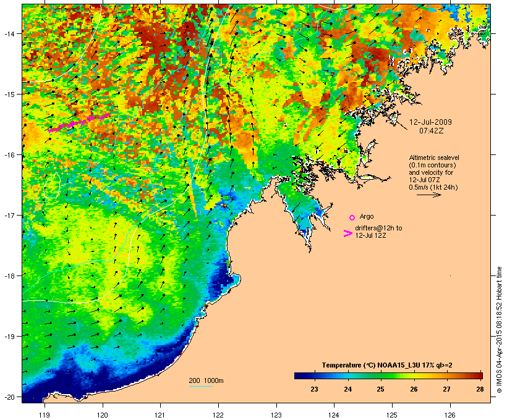507x420 pixels.
Task: Click the Temperature NOAA15_L3U colorbar title
Action: tap(387, 365)
